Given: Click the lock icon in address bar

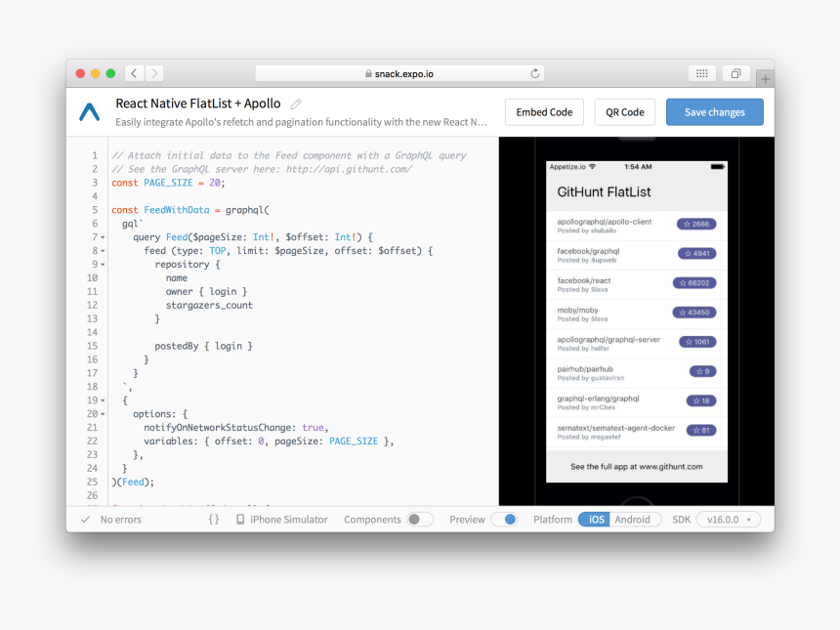Looking at the screenshot, I should [x=368, y=73].
